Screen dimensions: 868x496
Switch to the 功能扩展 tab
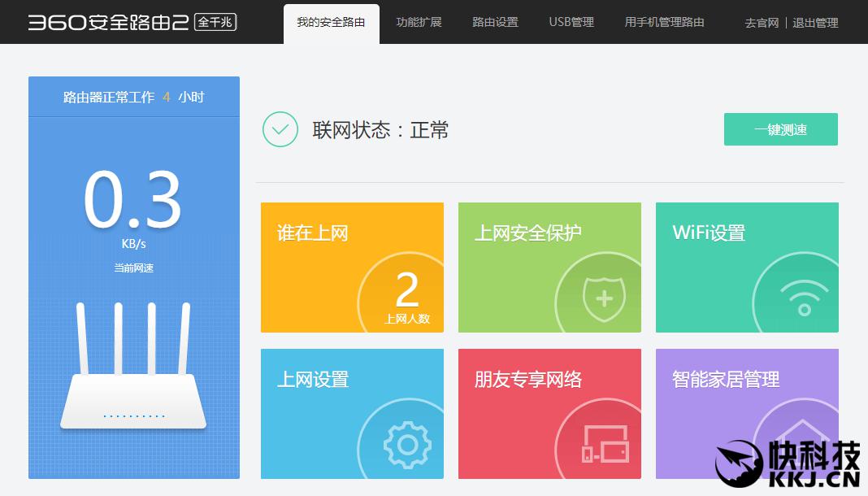(x=419, y=22)
